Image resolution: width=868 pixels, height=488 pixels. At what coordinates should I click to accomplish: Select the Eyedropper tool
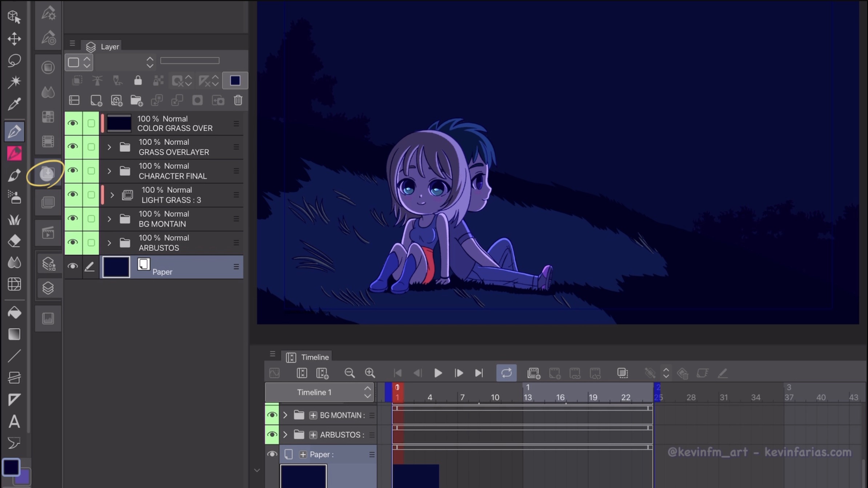pos(14,104)
